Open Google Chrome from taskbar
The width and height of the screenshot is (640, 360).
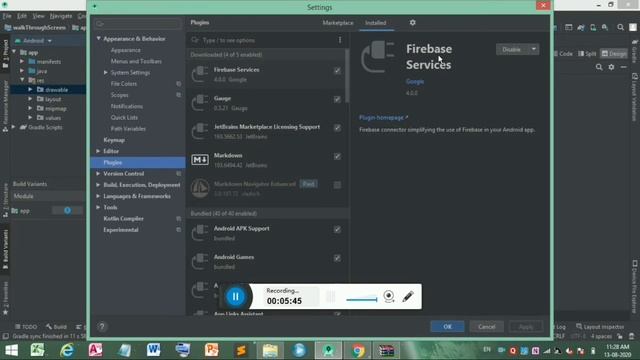point(358,351)
